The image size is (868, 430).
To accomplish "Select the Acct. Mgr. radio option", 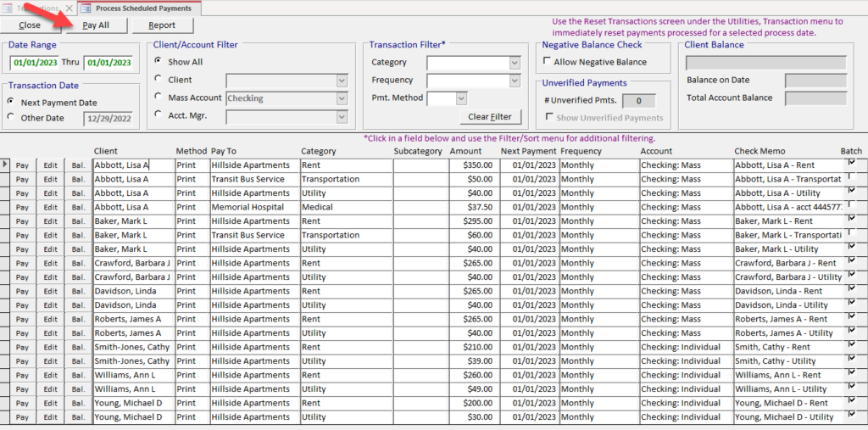I will tap(159, 114).
